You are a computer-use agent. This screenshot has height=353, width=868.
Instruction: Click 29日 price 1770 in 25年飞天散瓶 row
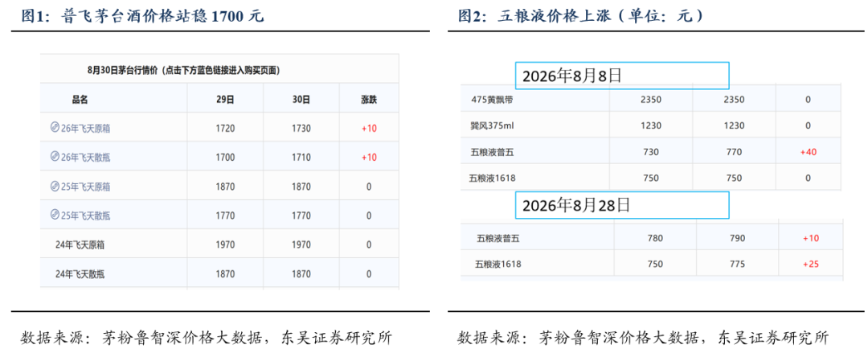225,215
